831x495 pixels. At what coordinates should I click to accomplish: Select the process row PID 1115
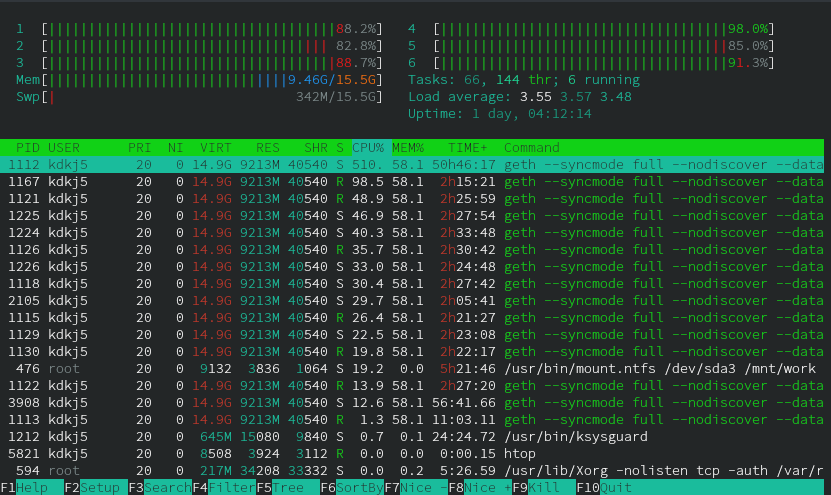(412, 317)
